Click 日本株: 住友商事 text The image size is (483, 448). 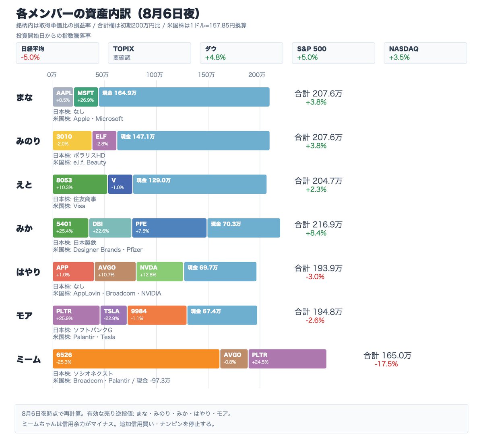(x=75, y=199)
